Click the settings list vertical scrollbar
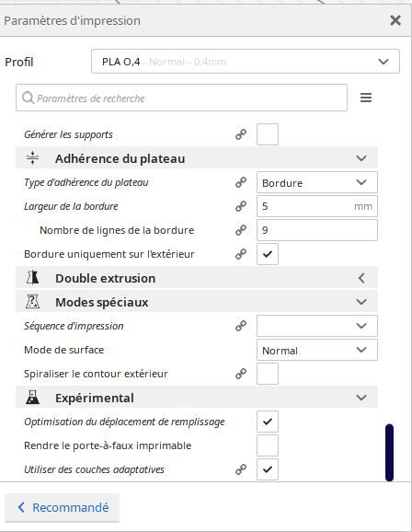The width and height of the screenshot is (412, 532). coord(390,452)
